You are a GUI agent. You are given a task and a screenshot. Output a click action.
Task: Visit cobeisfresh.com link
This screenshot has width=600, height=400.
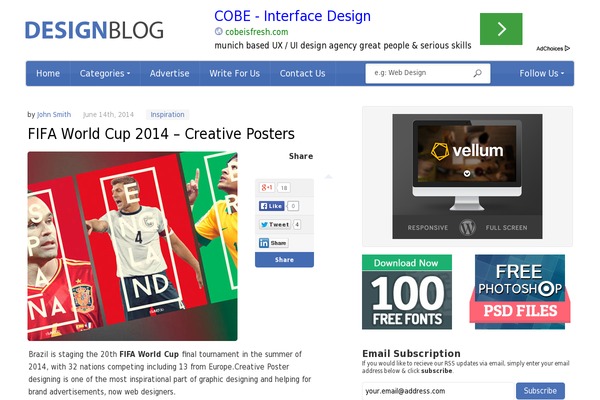[x=256, y=32]
